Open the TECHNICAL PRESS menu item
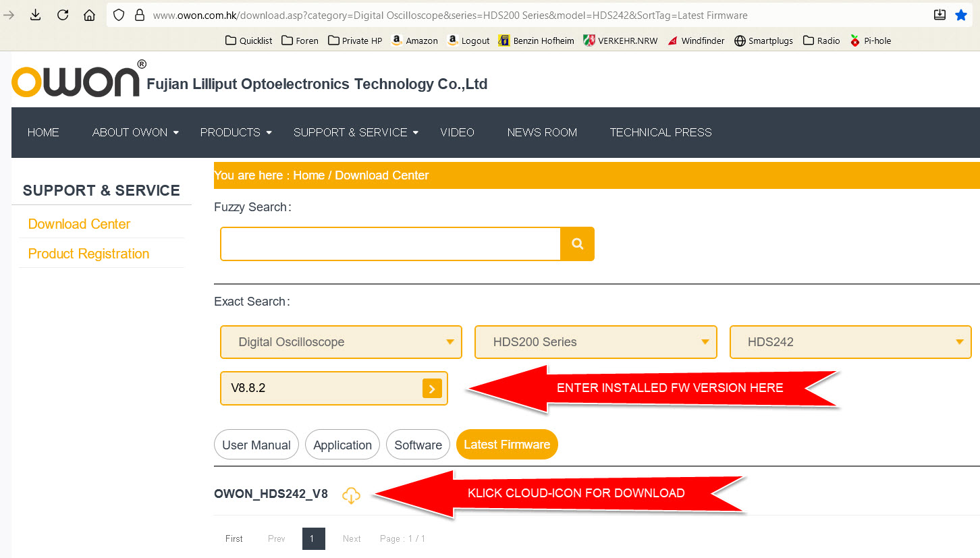Viewport: 980px width, 558px height. point(661,132)
